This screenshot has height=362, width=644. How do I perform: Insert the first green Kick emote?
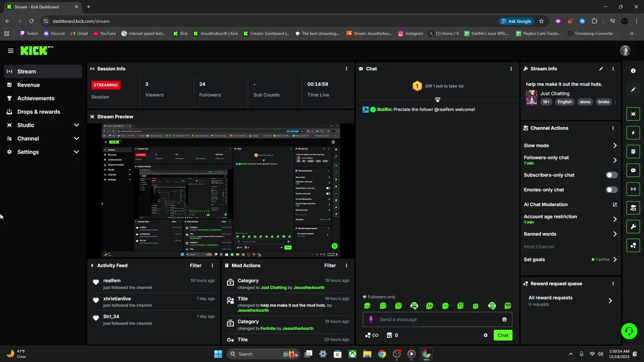tap(367, 306)
